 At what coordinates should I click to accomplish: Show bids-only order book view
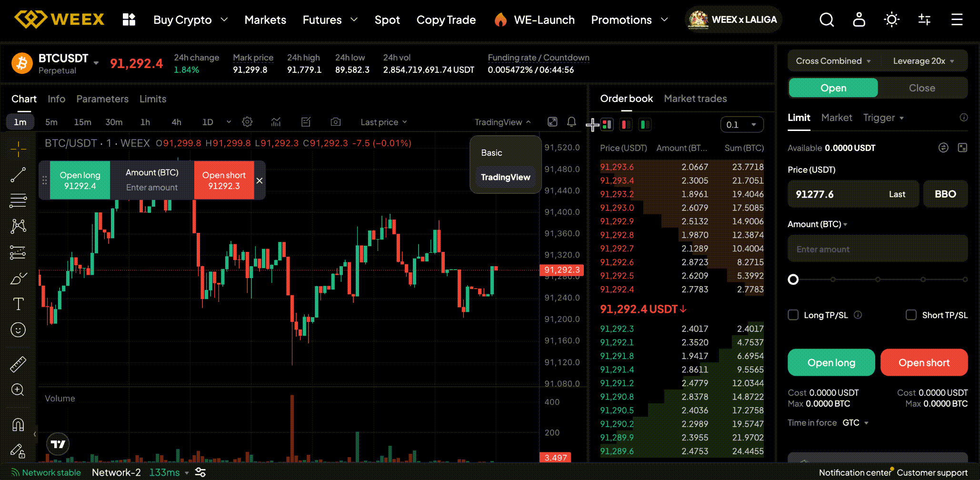645,125
